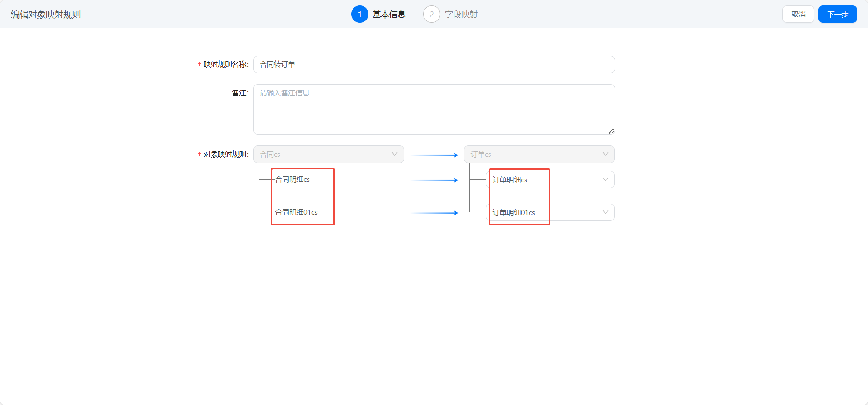The width and height of the screenshot is (868, 405).
Task: Open the 订单明细cs dropdown
Action: click(x=550, y=180)
